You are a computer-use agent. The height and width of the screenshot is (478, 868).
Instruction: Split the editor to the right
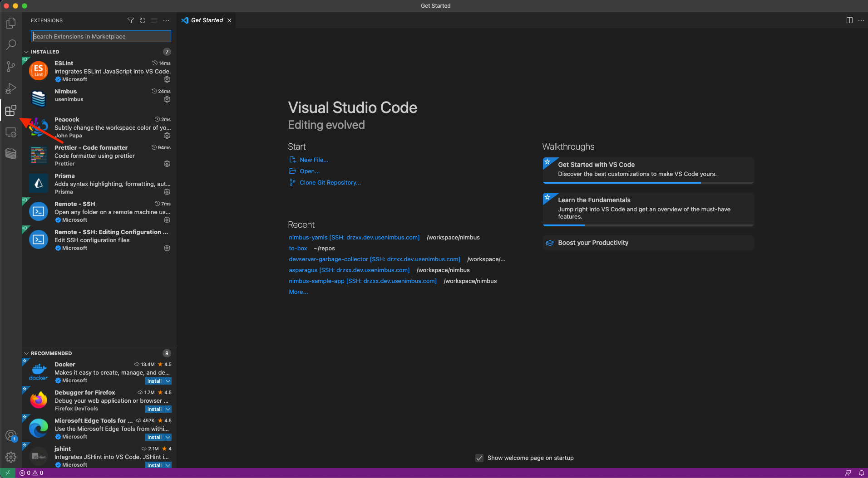849,20
